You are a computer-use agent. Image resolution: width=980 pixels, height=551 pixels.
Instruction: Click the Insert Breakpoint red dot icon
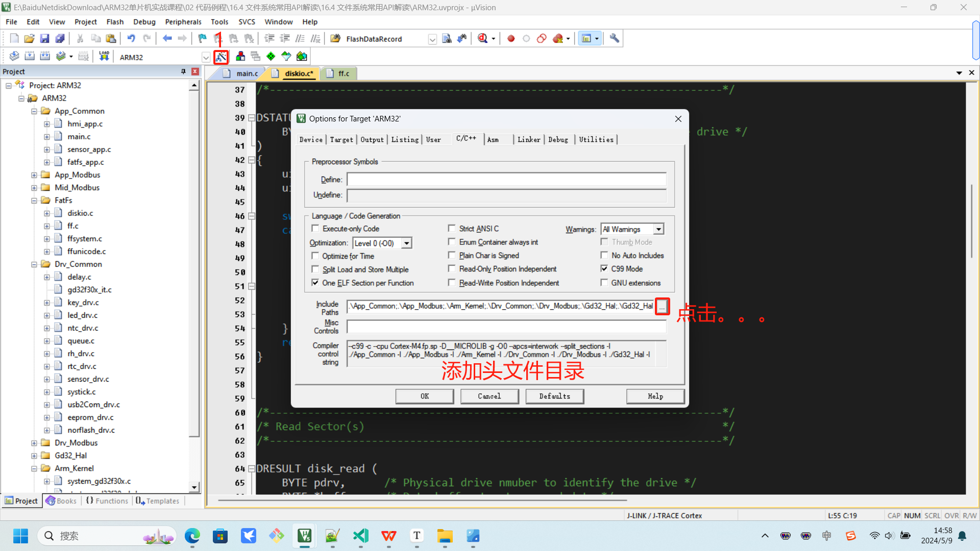tap(511, 39)
